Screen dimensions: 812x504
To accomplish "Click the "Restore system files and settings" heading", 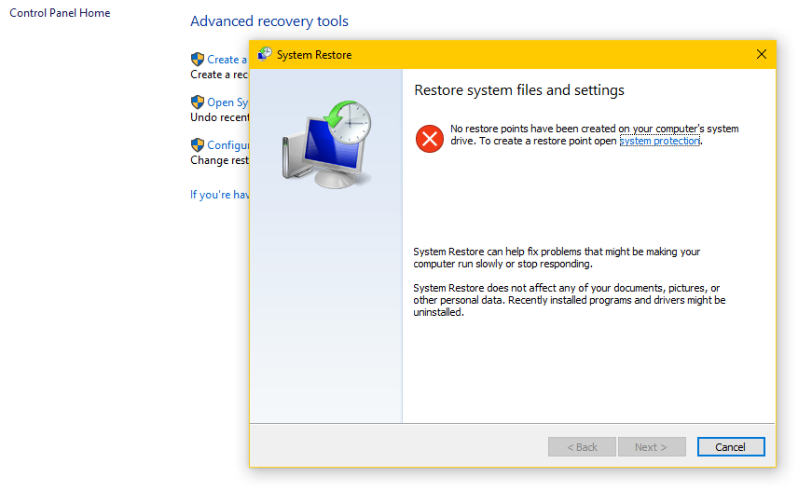I will click(519, 90).
